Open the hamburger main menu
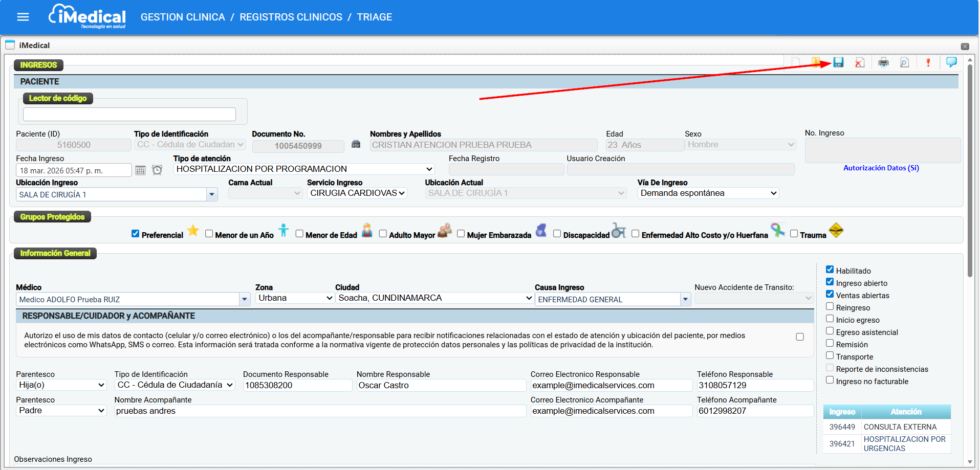The image size is (980, 470). (23, 17)
